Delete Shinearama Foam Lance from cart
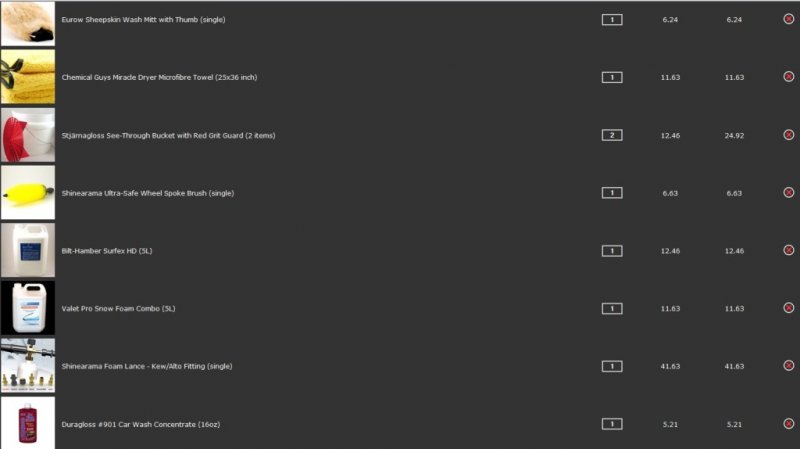This screenshot has height=449, width=800. tap(788, 366)
